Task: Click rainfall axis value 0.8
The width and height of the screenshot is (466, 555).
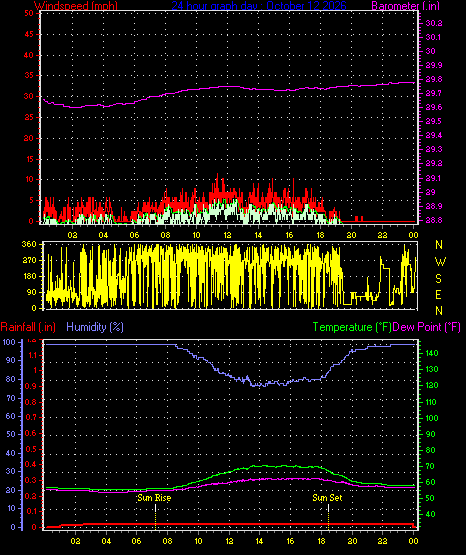Action: [x=31, y=402]
